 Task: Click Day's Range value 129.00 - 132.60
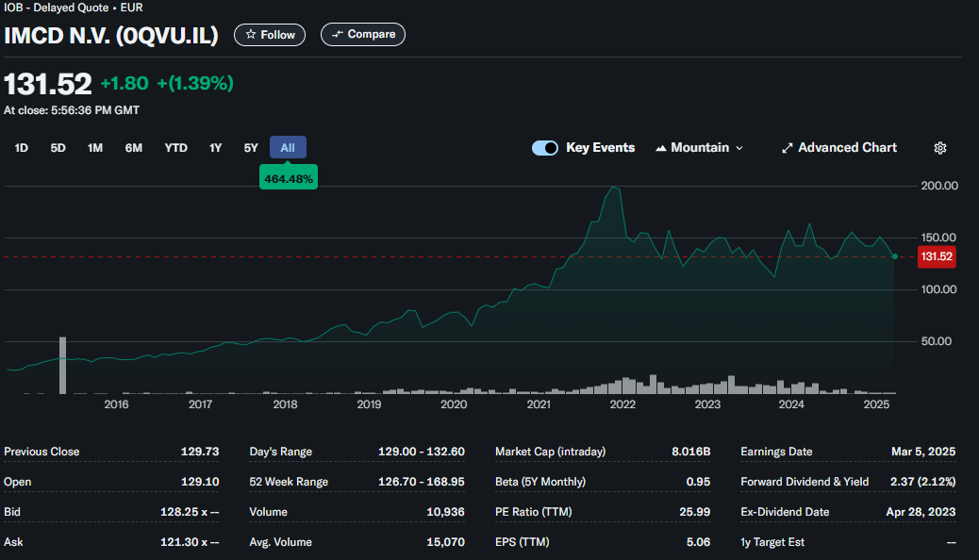pyautogui.click(x=422, y=452)
